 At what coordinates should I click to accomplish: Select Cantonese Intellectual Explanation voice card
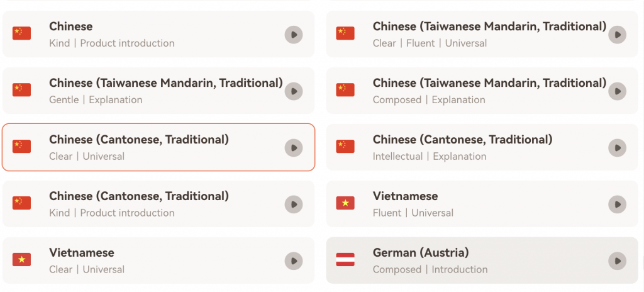coord(482,147)
